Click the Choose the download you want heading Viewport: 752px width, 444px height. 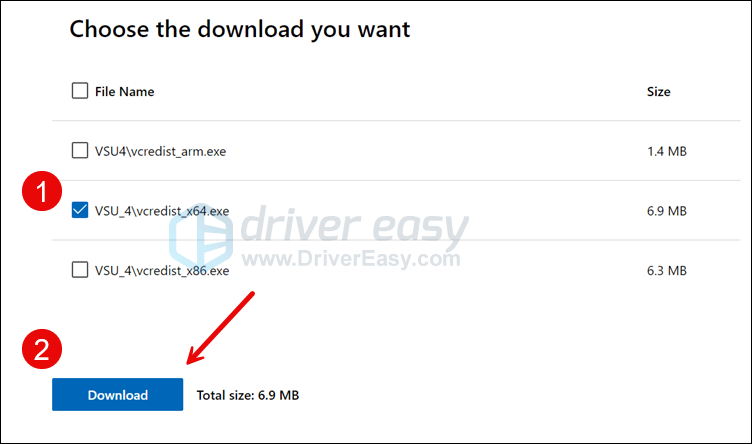coord(240,29)
